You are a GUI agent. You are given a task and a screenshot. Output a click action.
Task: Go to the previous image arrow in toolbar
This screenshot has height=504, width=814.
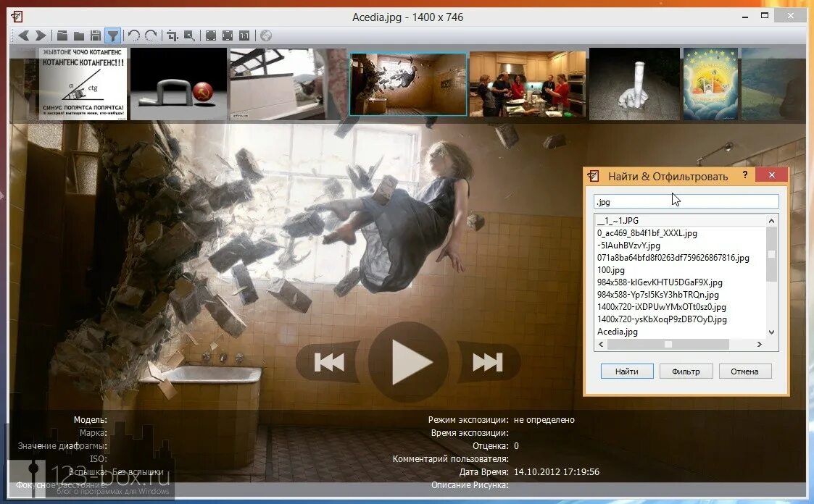click(x=24, y=35)
